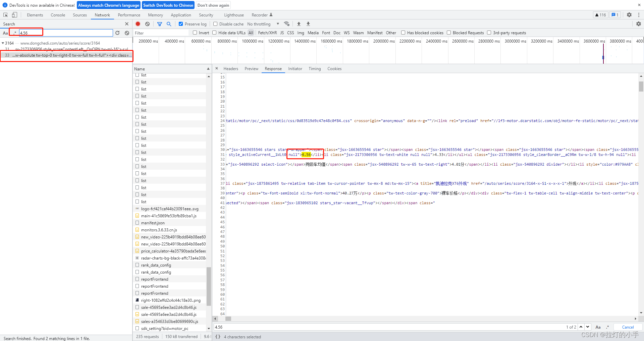The image size is (644, 341).
Task: Toggle the inspect element picker
Action: pos(5,15)
